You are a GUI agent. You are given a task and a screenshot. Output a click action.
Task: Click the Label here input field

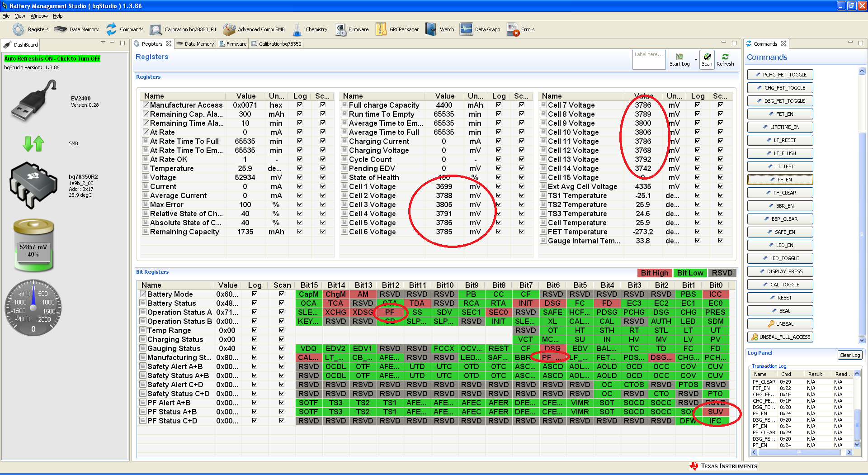pyautogui.click(x=649, y=59)
